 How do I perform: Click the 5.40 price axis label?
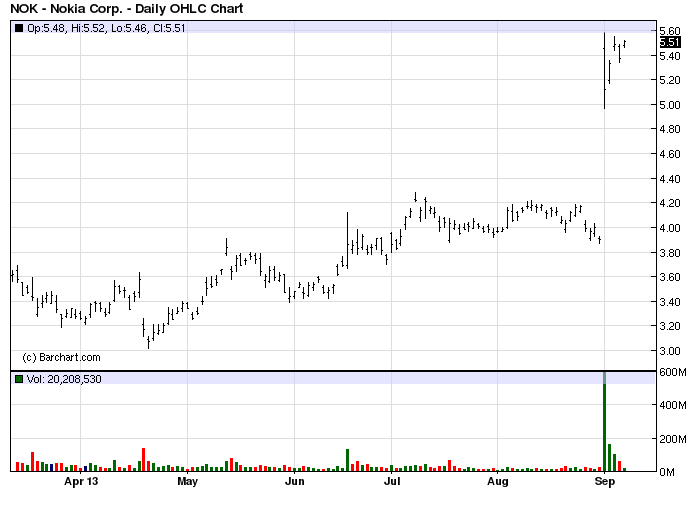pos(670,56)
